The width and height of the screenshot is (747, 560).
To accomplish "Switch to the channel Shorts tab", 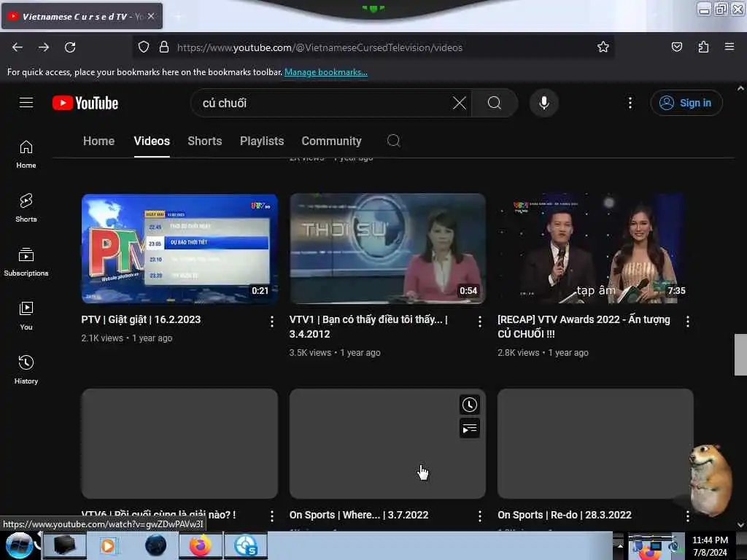I will tap(205, 141).
